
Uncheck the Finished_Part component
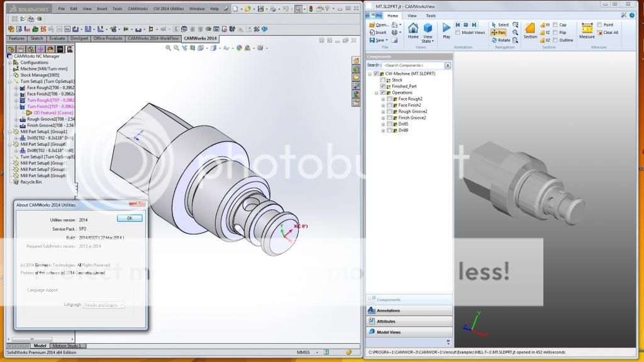[382, 86]
